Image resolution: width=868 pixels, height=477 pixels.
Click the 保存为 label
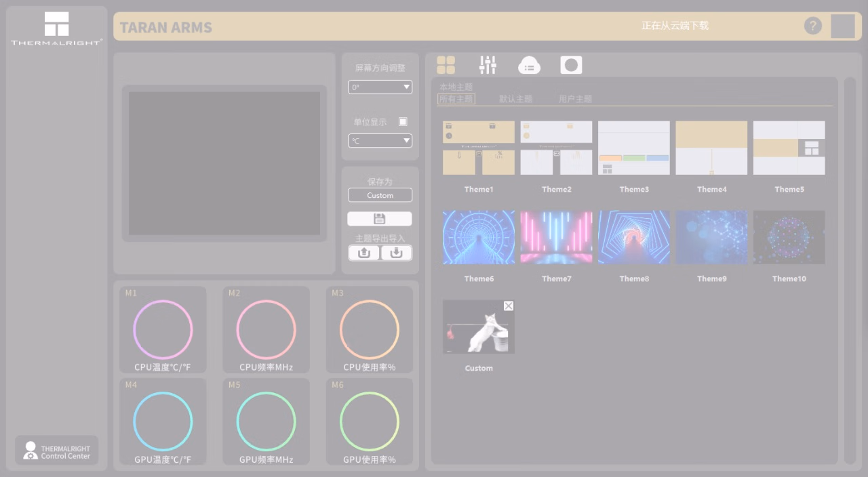click(x=380, y=182)
